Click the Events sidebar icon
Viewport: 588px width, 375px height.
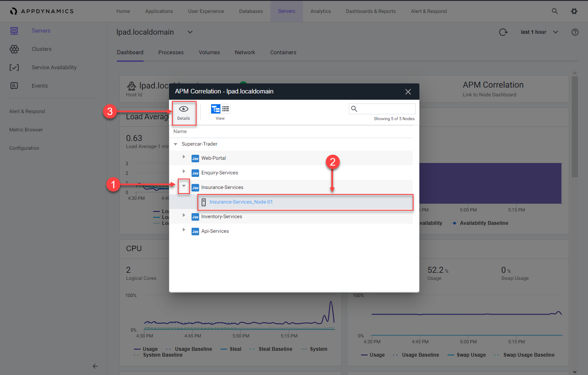pyautogui.click(x=14, y=86)
